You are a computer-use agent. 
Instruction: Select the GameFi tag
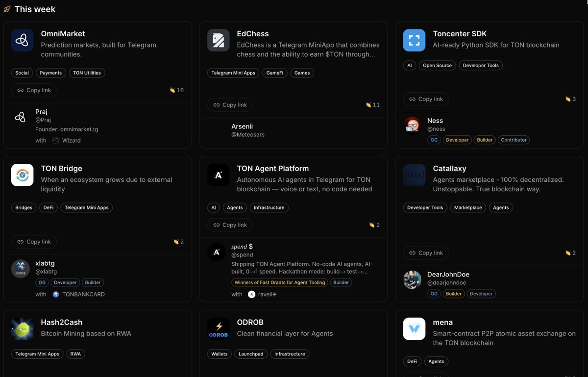pyautogui.click(x=275, y=73)
